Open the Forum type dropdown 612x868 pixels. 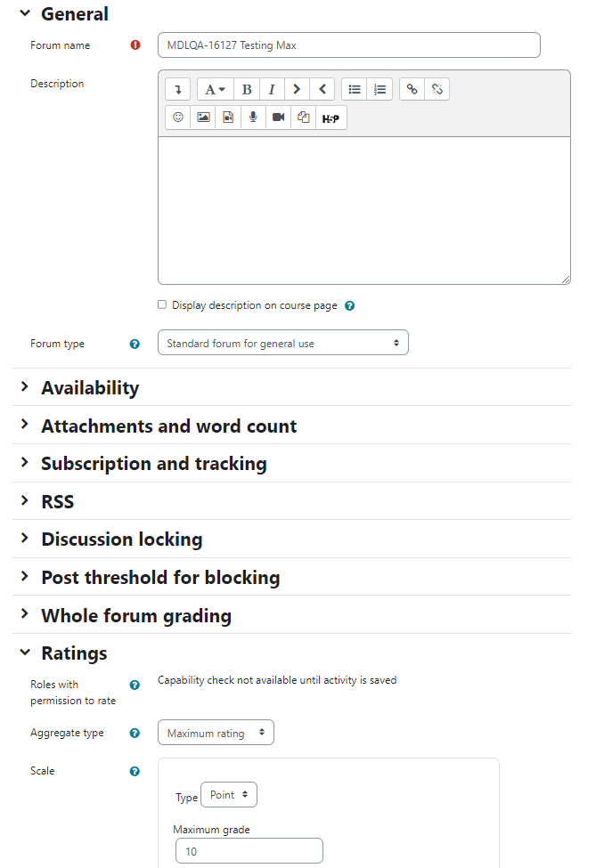283,343
